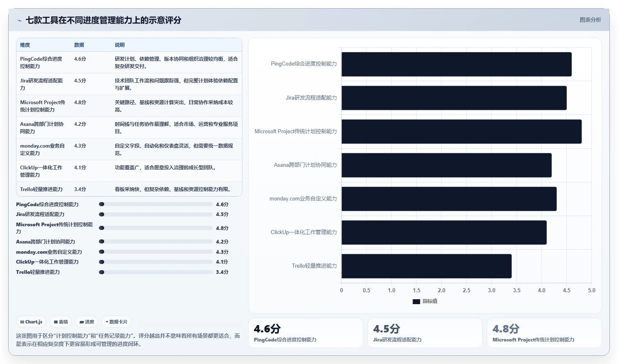Click the monday.com业务自定义能力 chart axis label

[303, 199]
